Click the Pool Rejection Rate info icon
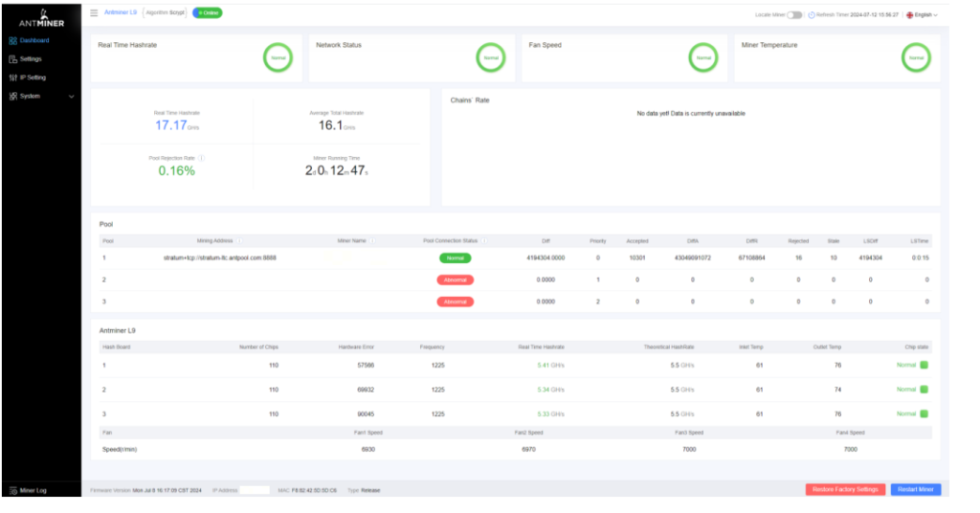 (201, 158)
